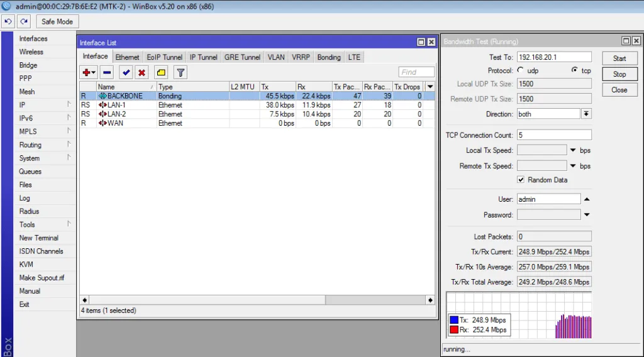The height and width of the screenshot is (357, 644).
Task: Open the Direction dropdown arrow
Action: 586,114
